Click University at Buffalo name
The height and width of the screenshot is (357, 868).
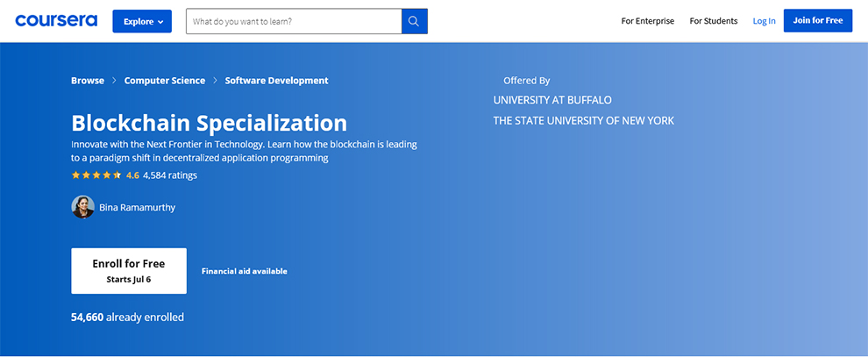[x=552, y=100]
